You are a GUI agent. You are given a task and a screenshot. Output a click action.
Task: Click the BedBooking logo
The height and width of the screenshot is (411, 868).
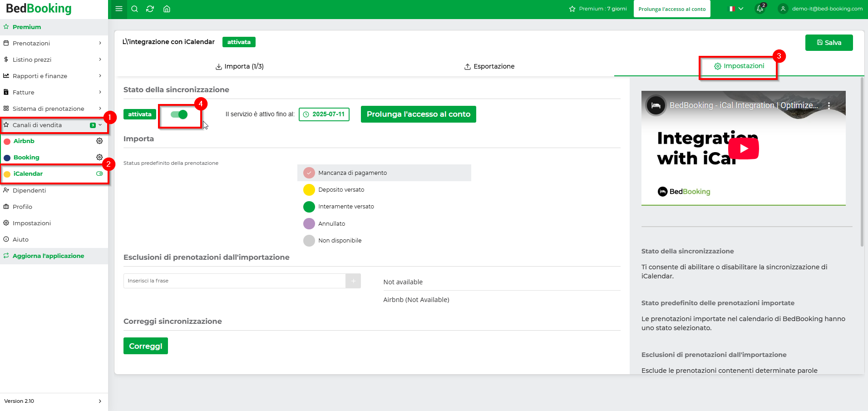(x=39, y=9)
